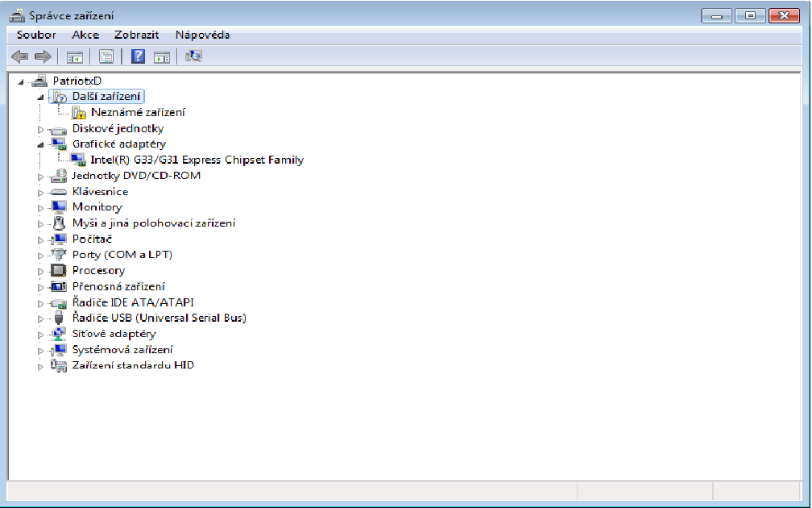Collapse the Grafické adaptéry node
The height and width of the screenshot is (508, 812).
[x=40, y=145]
